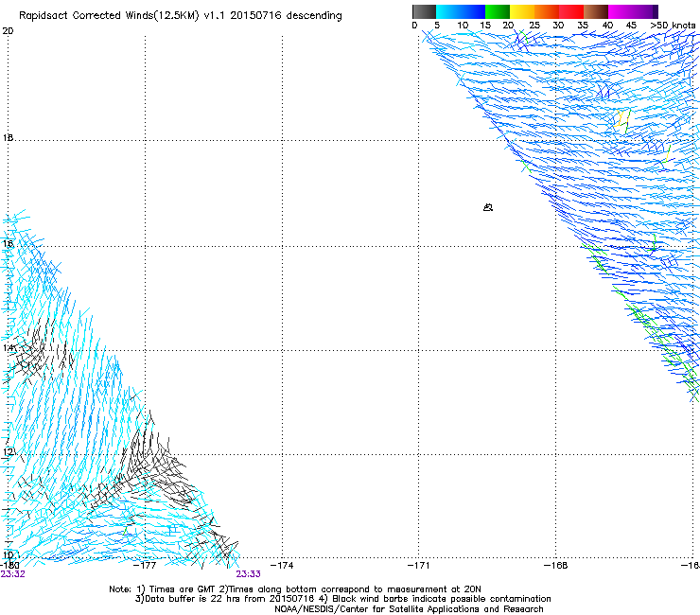Screen dimensions: 700x615
Task: Click the latitude label '12' on the left axis
Action: (x=8, y=452)
